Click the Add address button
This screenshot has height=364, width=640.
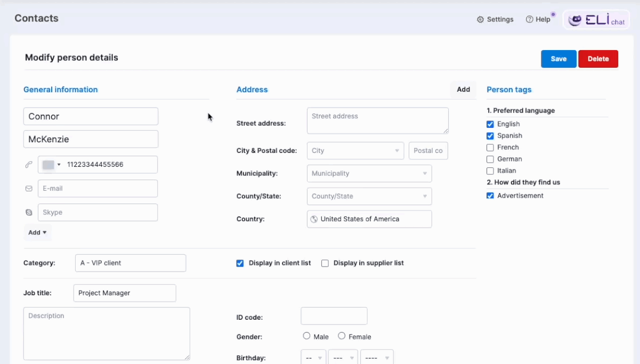click(x=463, y=90)
